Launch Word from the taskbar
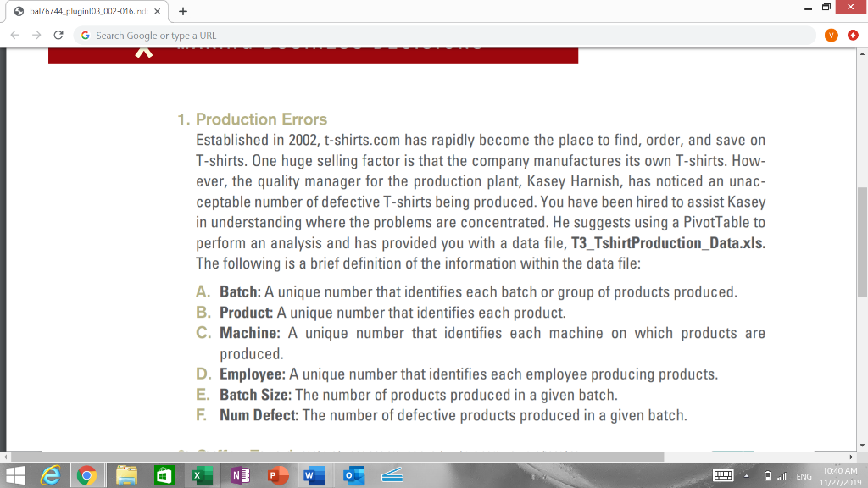 pos(314,475)
